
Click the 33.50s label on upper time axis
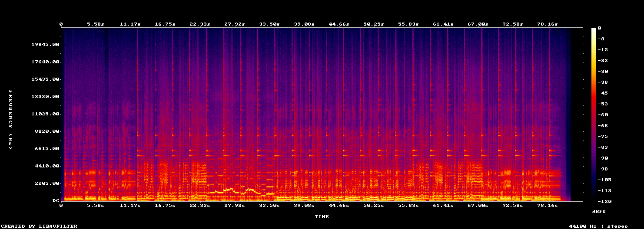coord(269,24)
